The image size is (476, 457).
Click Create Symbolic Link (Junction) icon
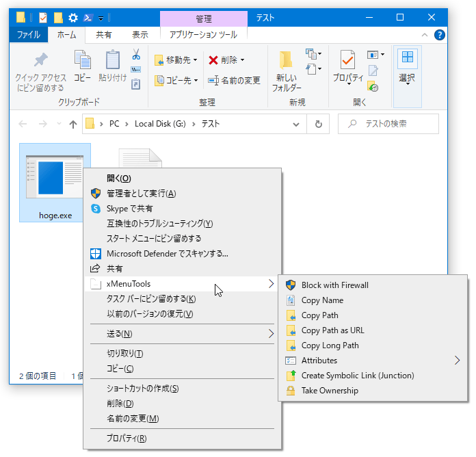click(291, 376)
